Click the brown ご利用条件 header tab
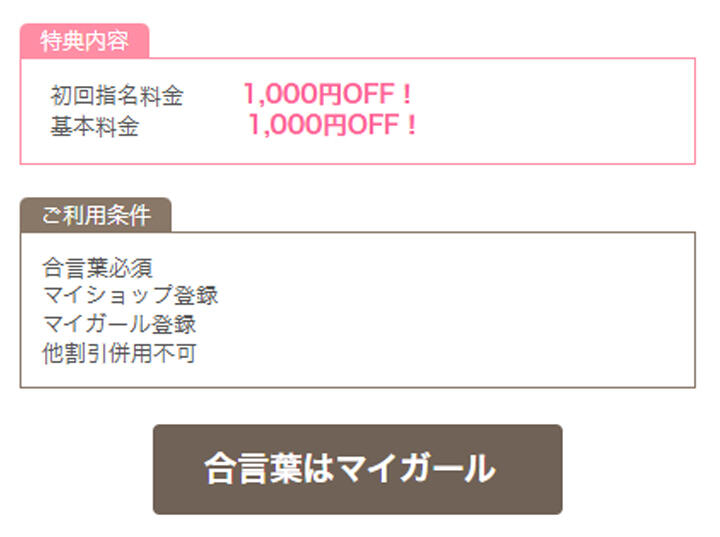Image resolution: width=720 pixels, height=537 pixels. (x=95, y=215)
